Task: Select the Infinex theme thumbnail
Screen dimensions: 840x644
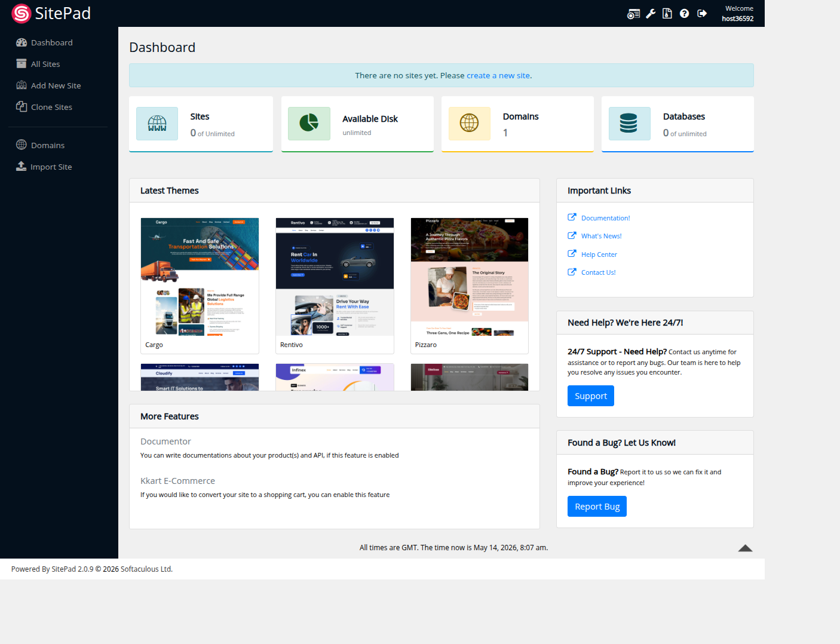Action: [335, 377]
